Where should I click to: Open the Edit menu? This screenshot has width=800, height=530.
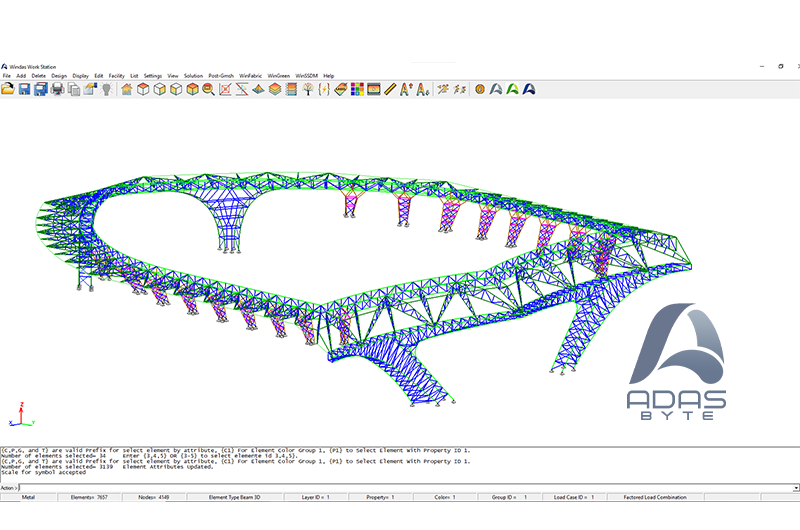coord(98,75)
